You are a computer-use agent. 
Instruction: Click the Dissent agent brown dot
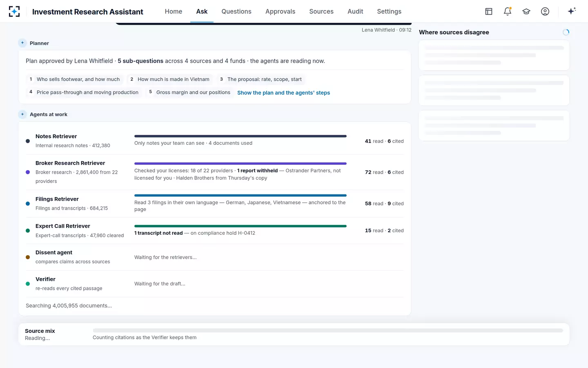tap(28, 257)
